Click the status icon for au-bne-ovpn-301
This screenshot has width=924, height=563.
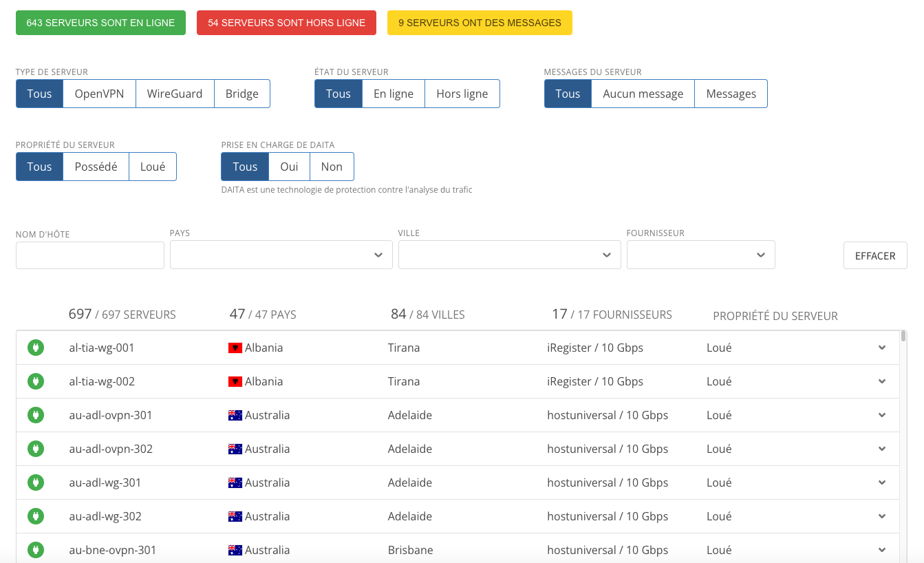36,550
